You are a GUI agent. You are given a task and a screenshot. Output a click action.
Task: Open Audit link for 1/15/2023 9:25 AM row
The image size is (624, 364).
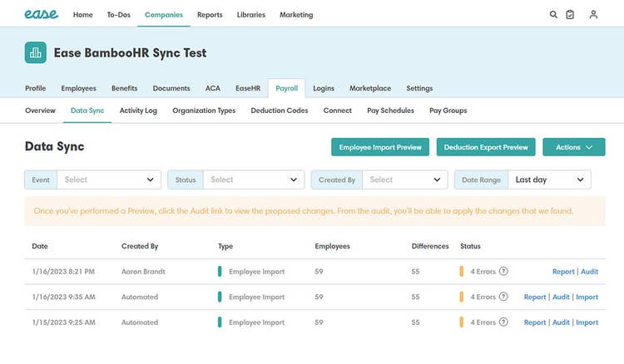click(561, 322)
